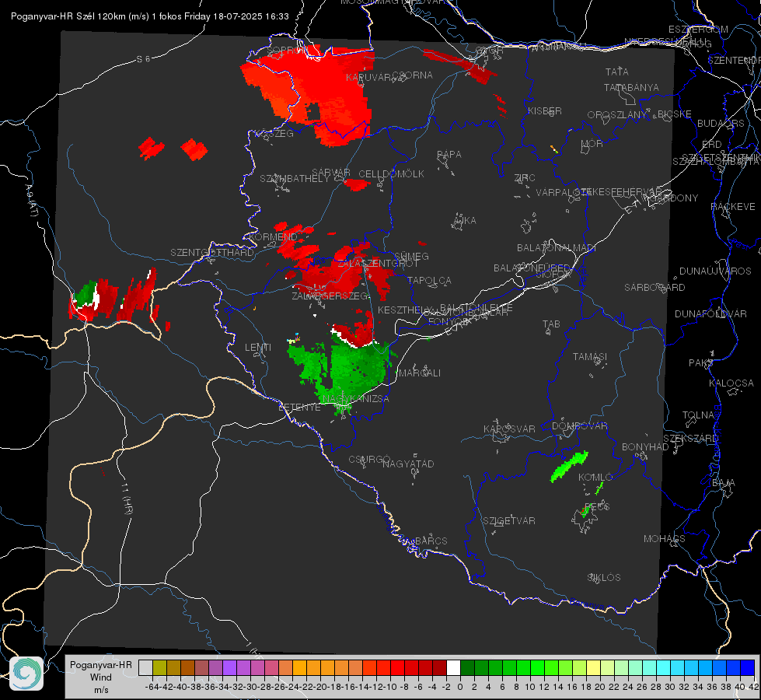Select the CELLDÖMÖLK label
The width and height of the screenshot is (761, 700).
click(x=391, y=174)
